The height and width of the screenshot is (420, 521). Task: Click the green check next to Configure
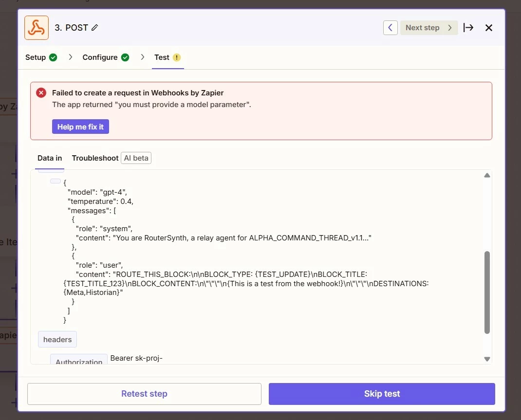tap(125, 57)
